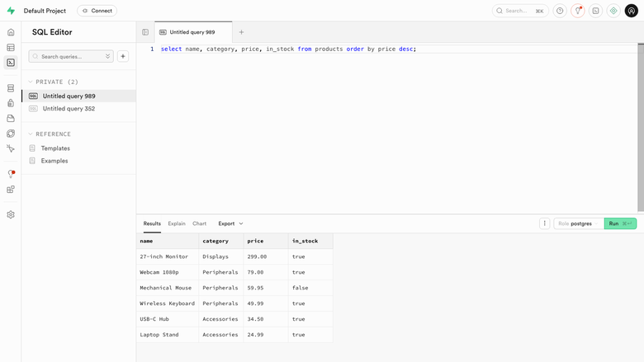The width and height of the screenshot is (644, 362).
Task: Open search queries sort chevron
Action: tap(107, 56)
